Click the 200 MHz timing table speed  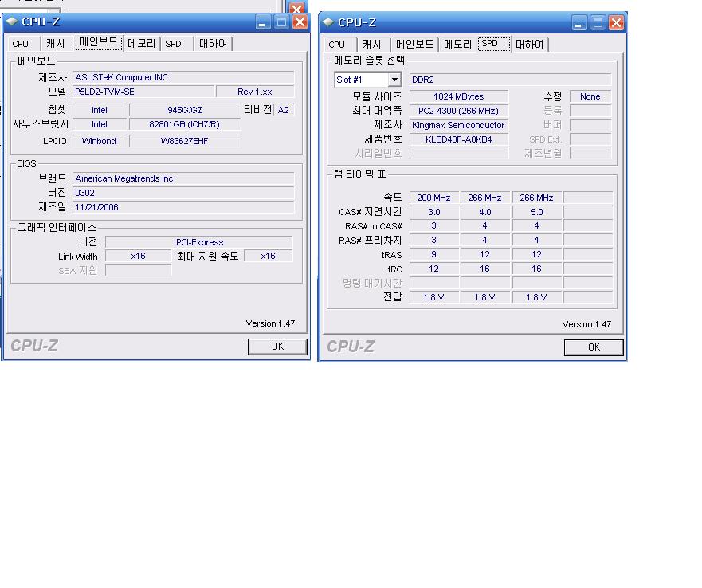[433, 198]
